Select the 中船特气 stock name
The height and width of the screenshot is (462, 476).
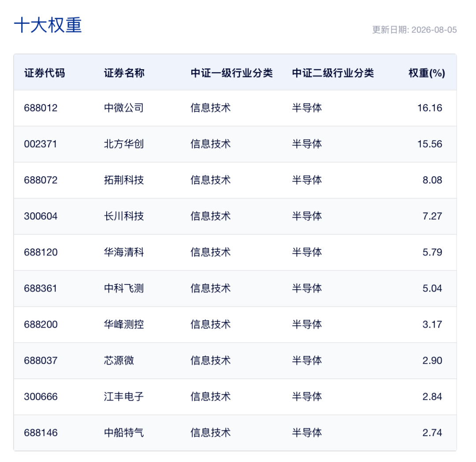tap(124, 433)
